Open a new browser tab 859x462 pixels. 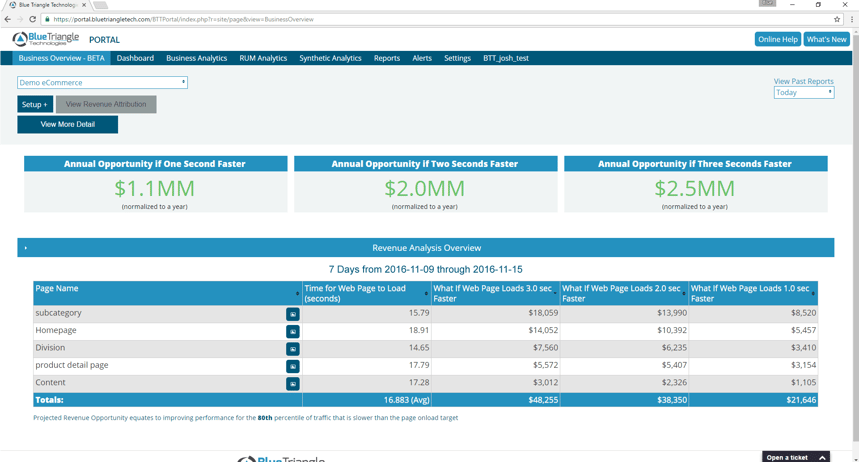pos(100,5)
